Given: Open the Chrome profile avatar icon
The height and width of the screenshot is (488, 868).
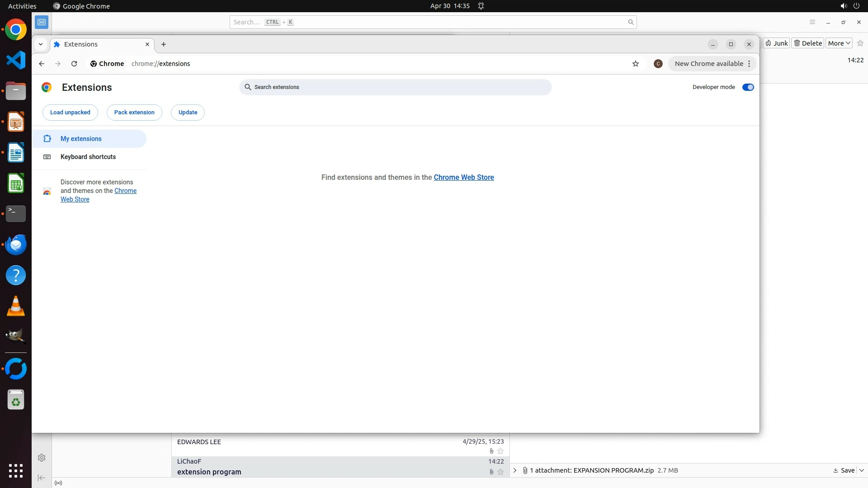Looking at the screenshot, I should (x=658, y=64).
